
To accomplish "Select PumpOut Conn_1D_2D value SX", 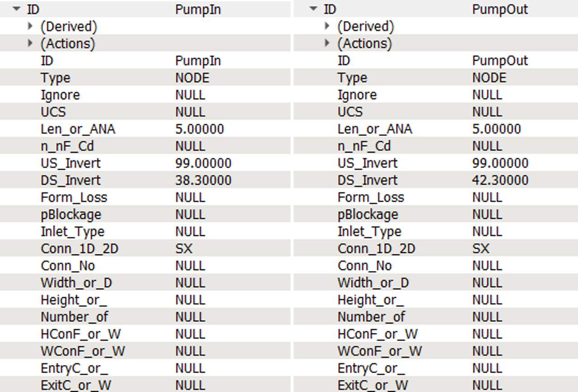I will tap(481, 249).
